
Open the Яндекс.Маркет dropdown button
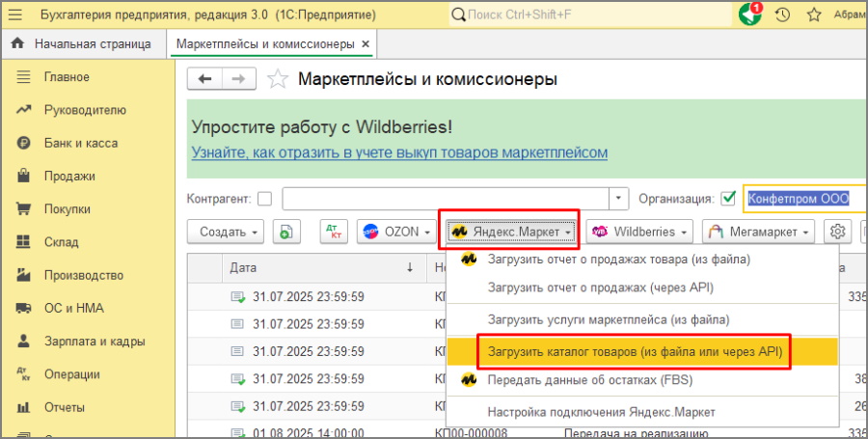point(510,232)
